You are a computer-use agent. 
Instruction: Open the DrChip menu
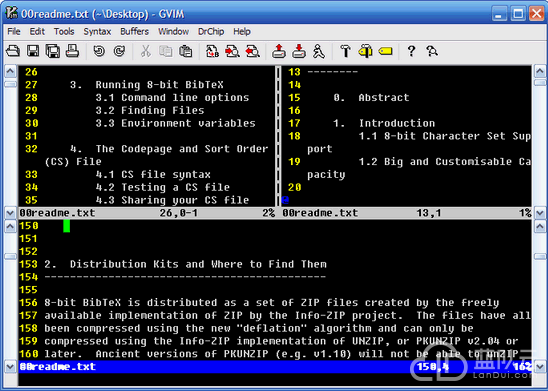(x=211, y=31)
